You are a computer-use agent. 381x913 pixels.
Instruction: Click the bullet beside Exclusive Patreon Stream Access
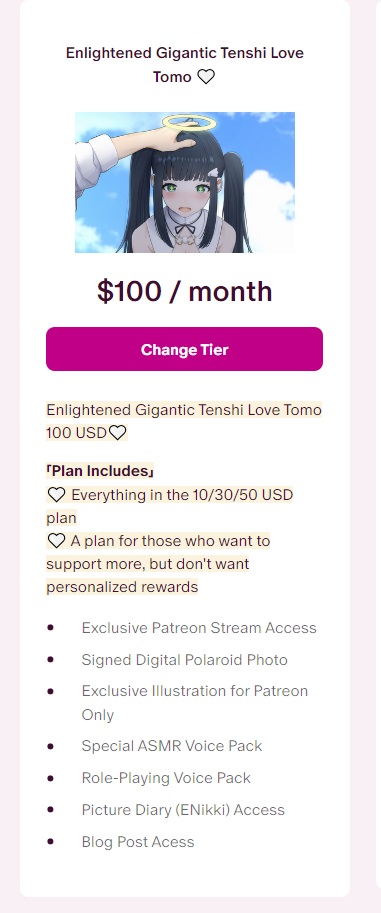(51, 628)
